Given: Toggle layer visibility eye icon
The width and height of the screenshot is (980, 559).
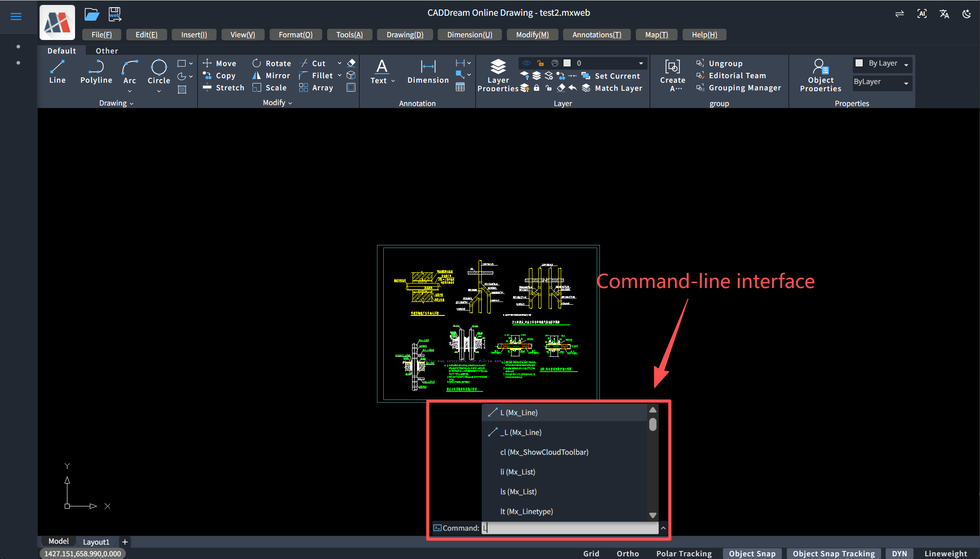Looking at the screenshot, I should (x=527, y=63).
